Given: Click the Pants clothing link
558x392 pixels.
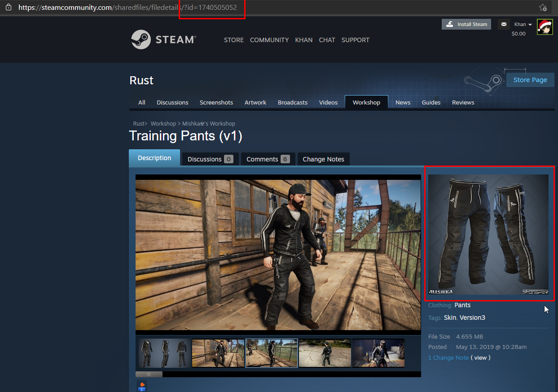Looking at the screenshot, I should 462,305.
